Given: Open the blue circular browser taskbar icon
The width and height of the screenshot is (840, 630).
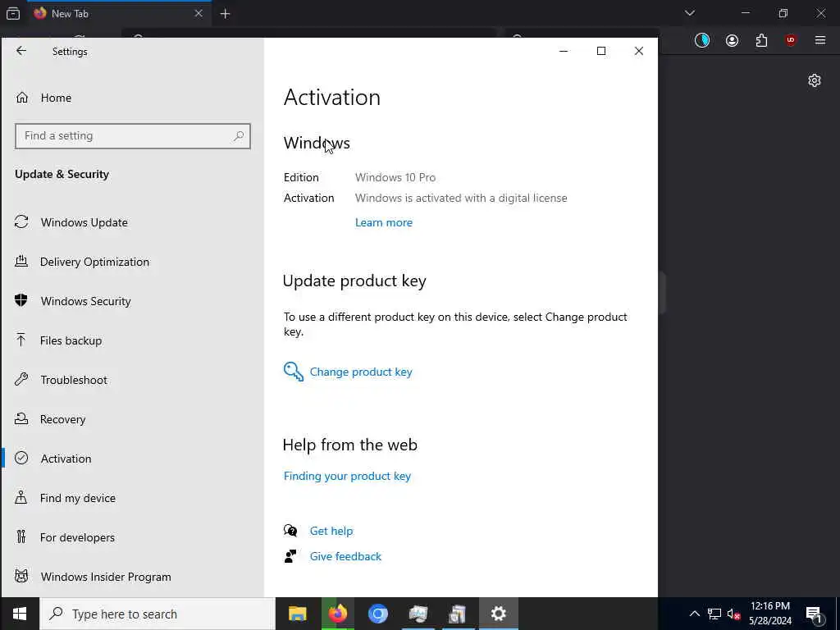Looking at the screenshot, I should 377,614.
